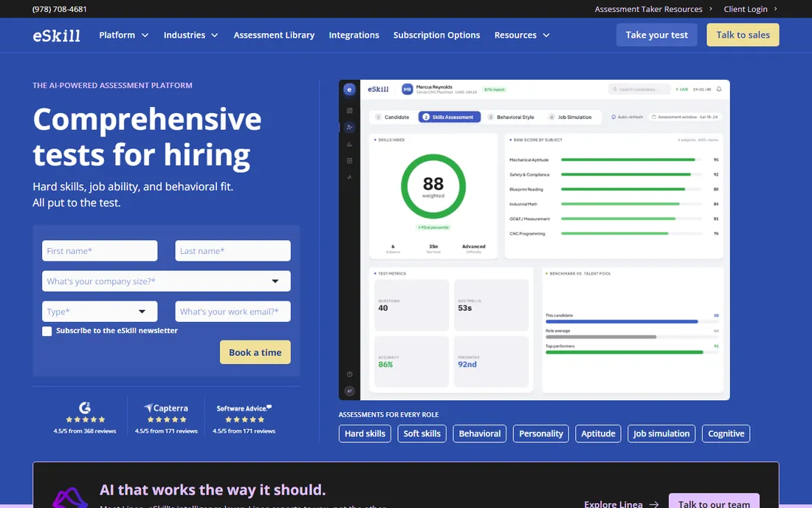Expand the Platform menu
Image resolution: width=812 pixels, height=508 pixels.
(x=124, y=35)
